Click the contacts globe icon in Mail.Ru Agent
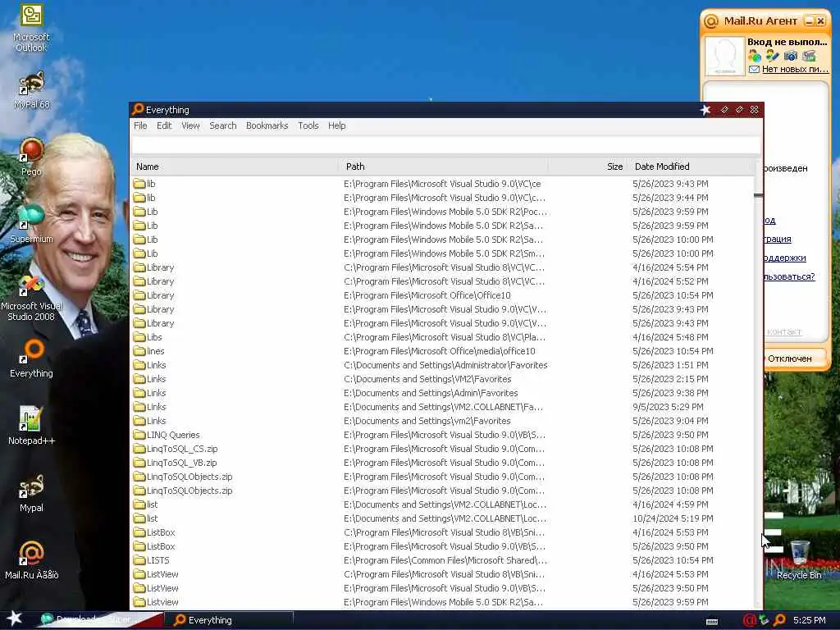 755,56
